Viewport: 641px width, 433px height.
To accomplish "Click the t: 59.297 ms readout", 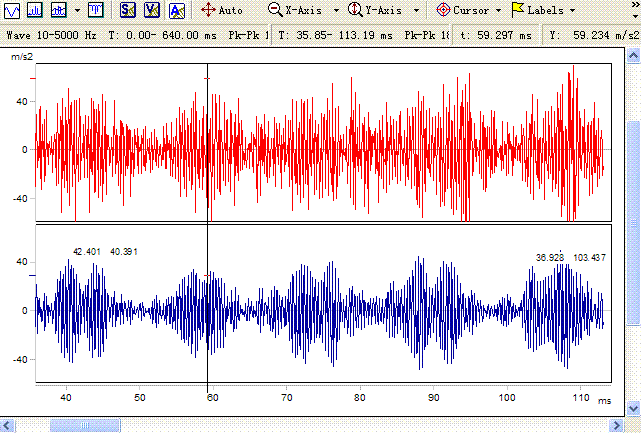I will coord(496,36).
